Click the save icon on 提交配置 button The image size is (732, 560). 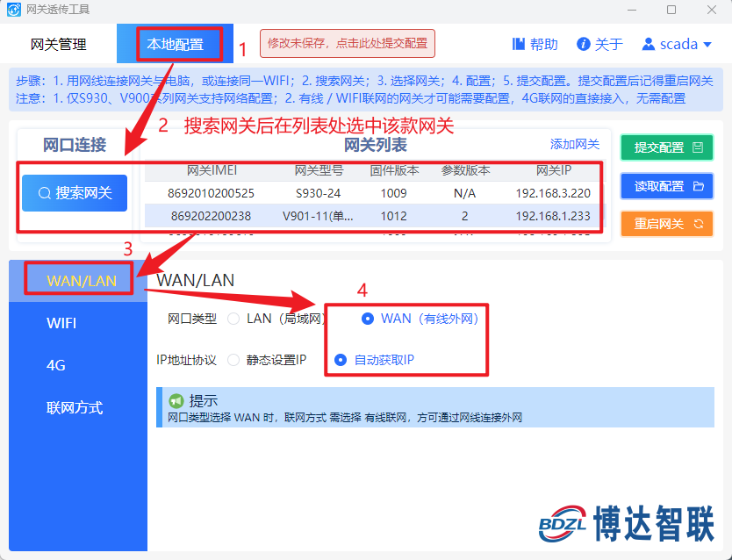(x=698, y=147)
